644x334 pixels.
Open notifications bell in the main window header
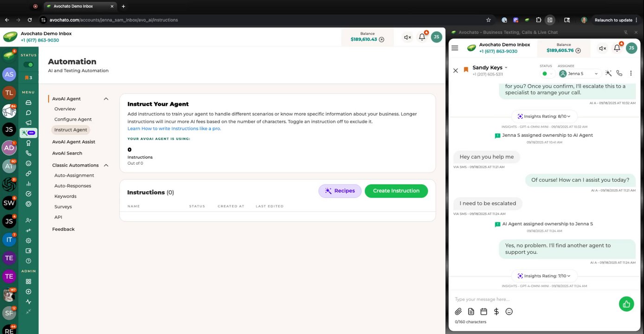422,37
